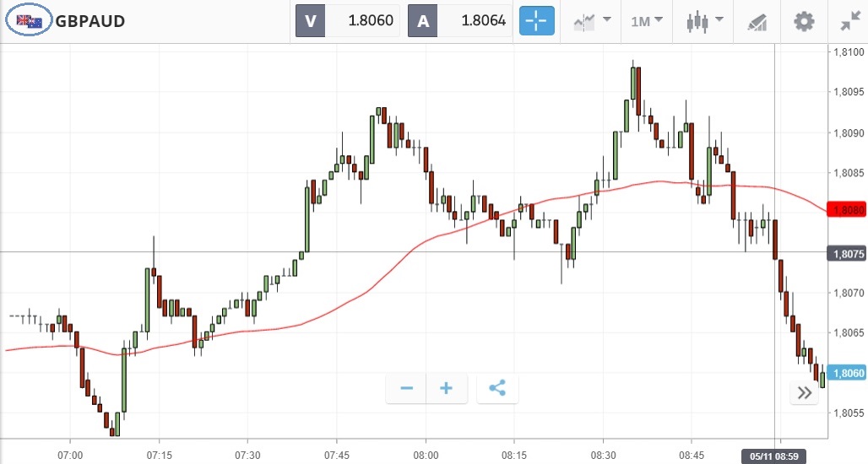
Task: Click the blue 1,8060 current price label
Action: click(x=847, y=373)
